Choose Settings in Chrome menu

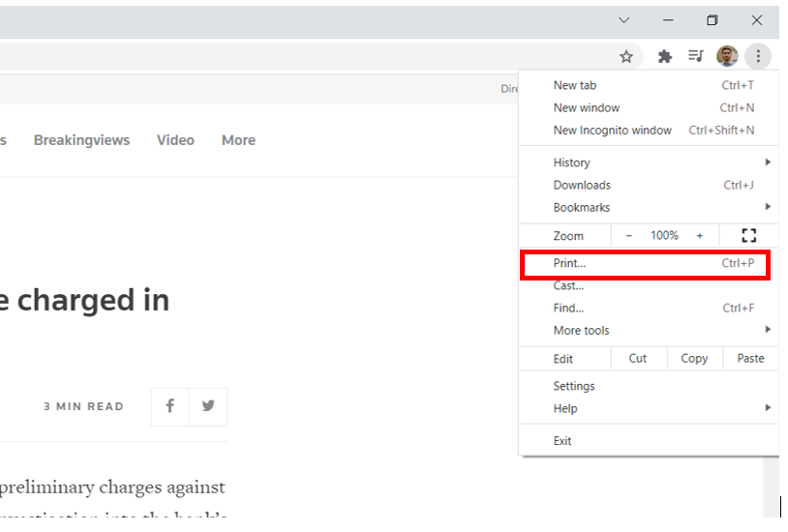coord(574,386)
